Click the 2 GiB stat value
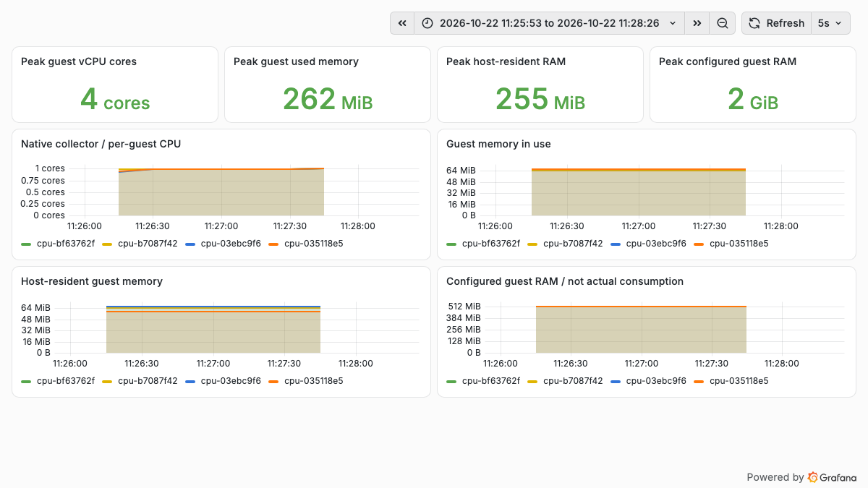The height and width of the screenshot is (488, 868). 753,99
